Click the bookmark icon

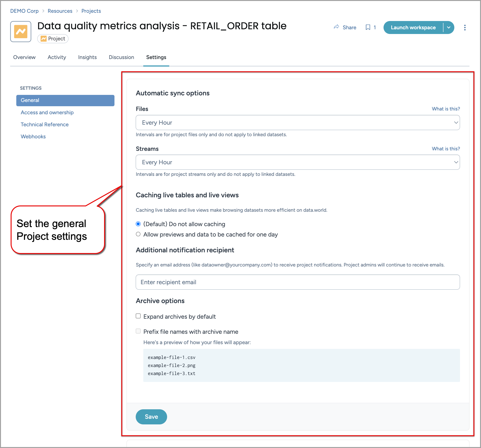click(368, 27)
